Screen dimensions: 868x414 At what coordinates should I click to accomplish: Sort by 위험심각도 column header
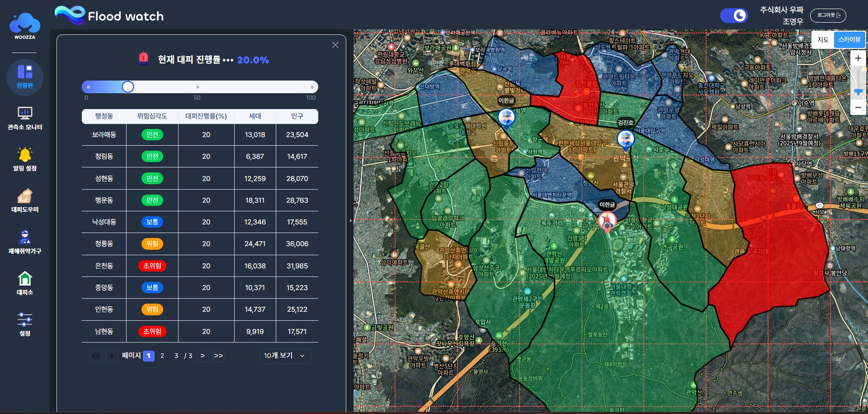click(152, 116)
